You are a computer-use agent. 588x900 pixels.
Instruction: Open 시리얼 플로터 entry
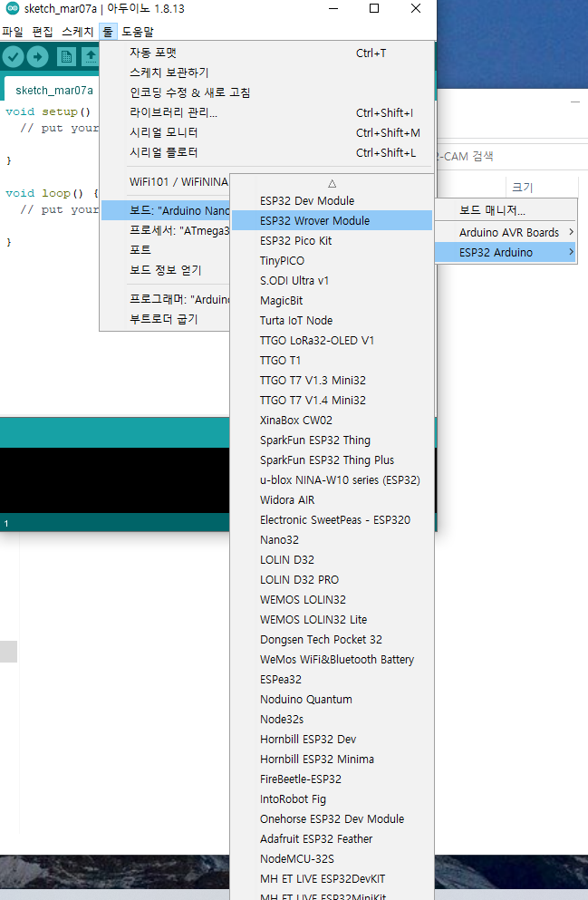point(267,152)
